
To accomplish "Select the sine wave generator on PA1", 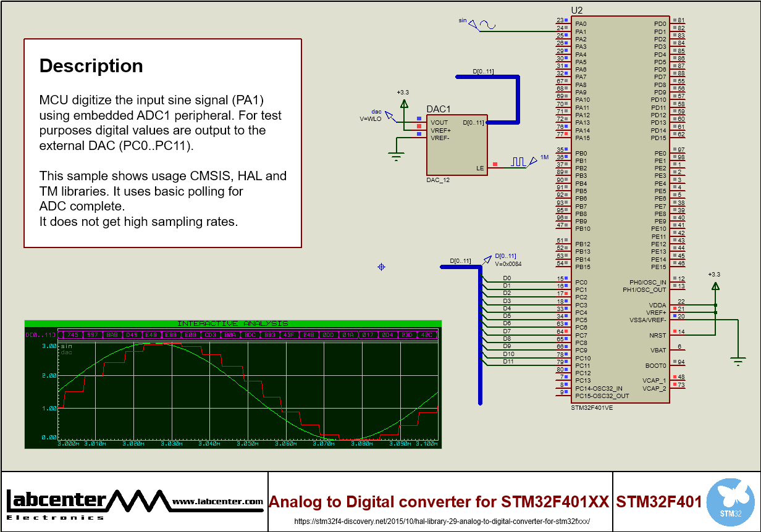I will tap(487, 24).
